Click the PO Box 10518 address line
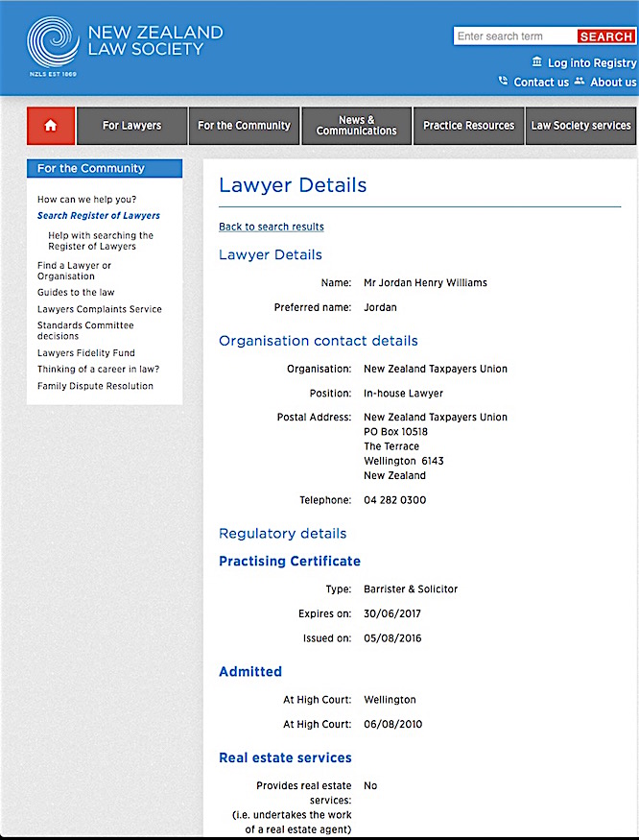 tap(395, 432)
